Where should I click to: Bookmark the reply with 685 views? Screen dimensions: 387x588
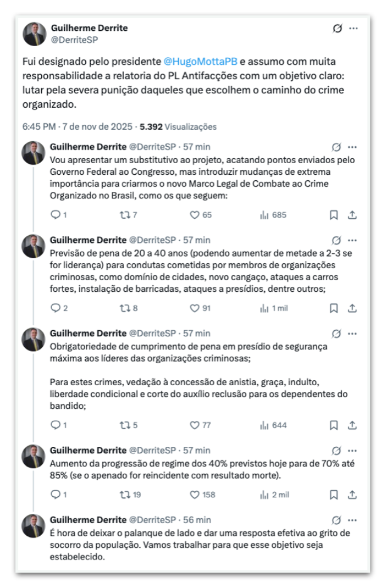pos(334,215)
